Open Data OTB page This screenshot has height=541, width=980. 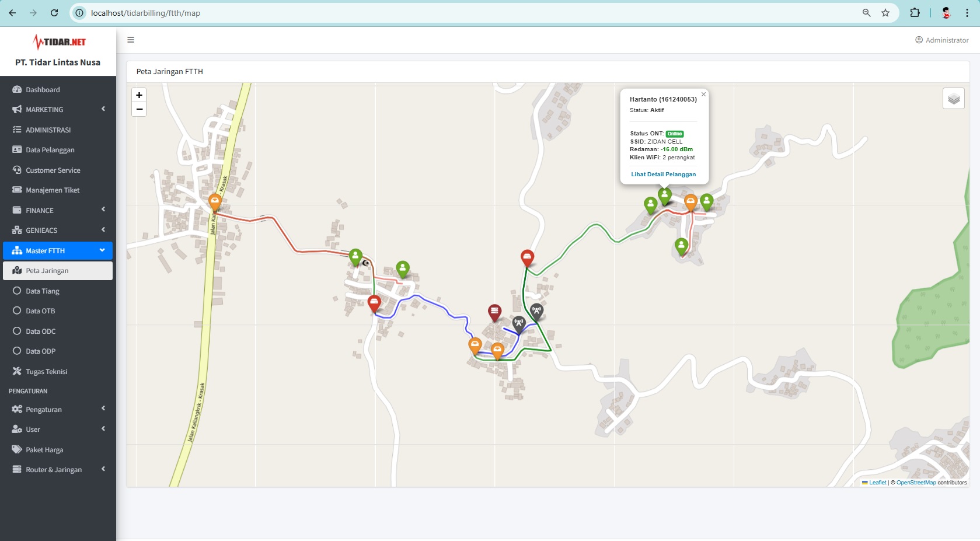(x=58, y=310)
